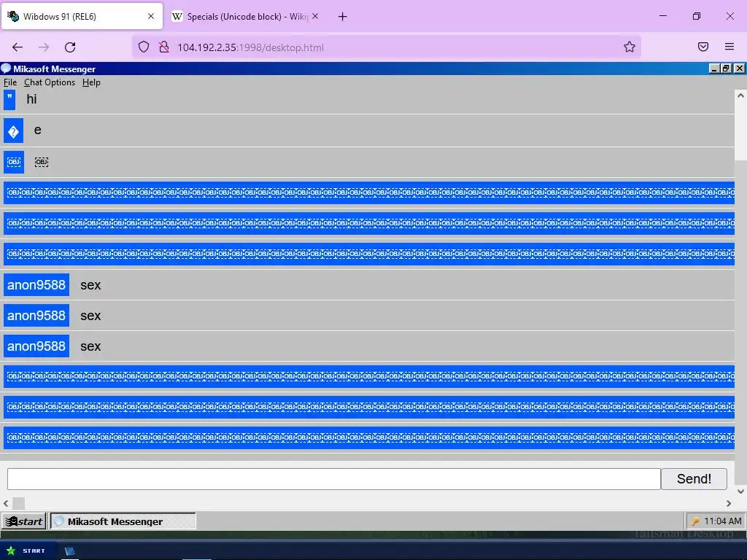Click the chat scrollbar down arrow
Image resolution: width=747 pixels, height=560 pixels.
click(x=740, y=491)
